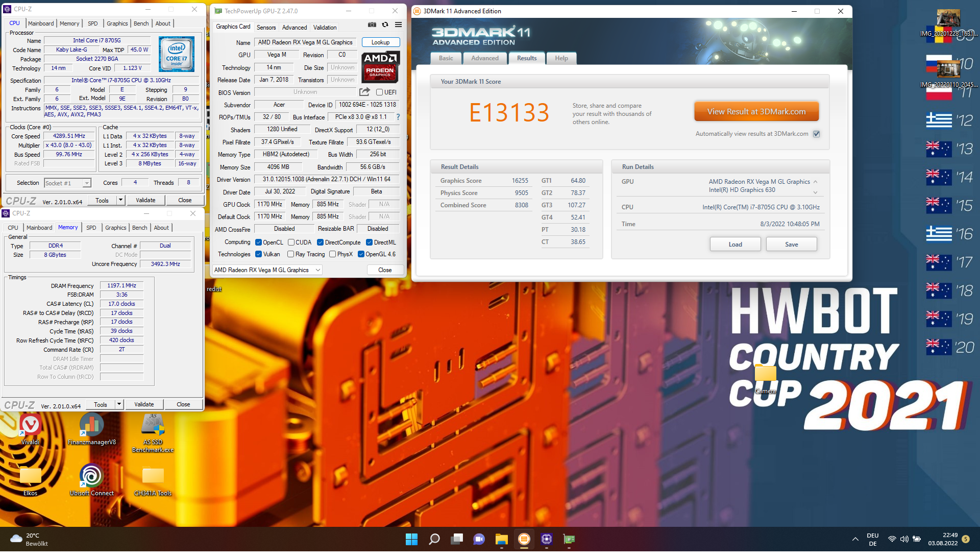
Task: Toggle the DirectML checkbox
Action: 369,242
